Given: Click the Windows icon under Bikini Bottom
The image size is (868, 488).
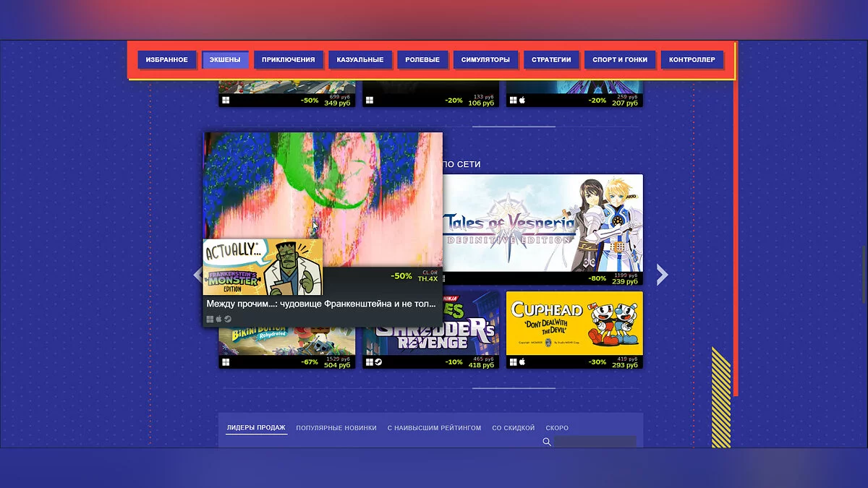Looking at the screenshot, I should tap(226, 362).
